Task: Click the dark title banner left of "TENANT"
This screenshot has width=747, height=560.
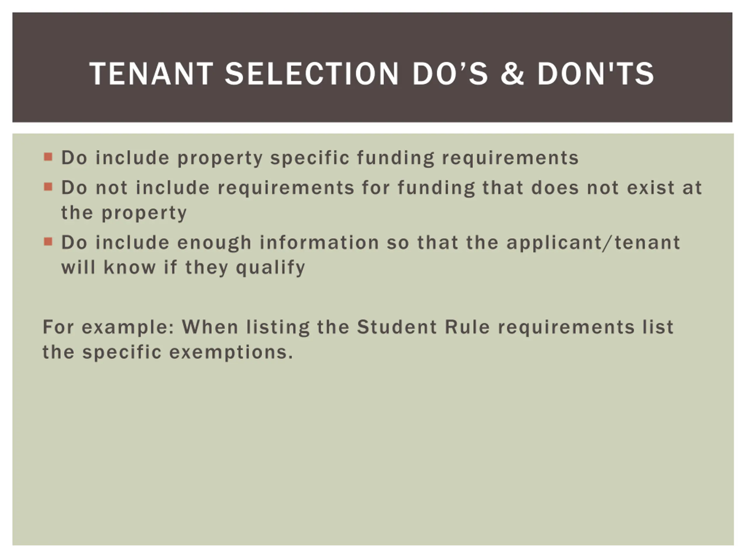Action: coord(51,67)
